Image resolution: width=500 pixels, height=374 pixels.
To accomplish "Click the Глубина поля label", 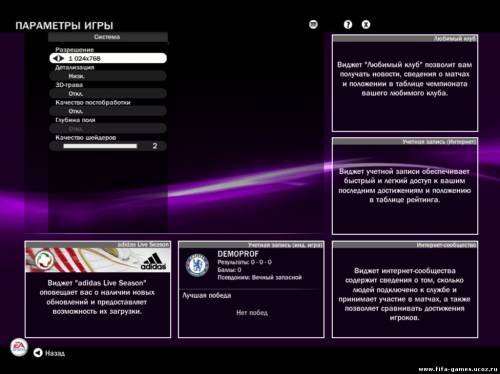I will point(75,120).
